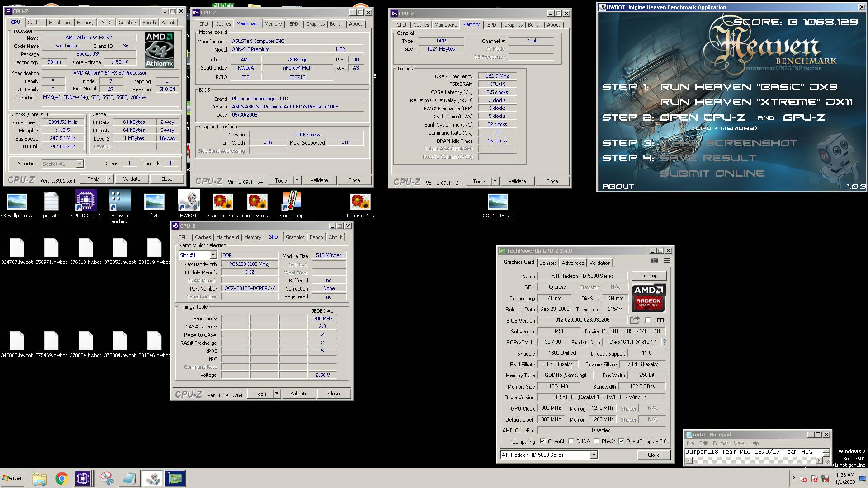Open Windows Explorer from the taskbar
Image resolution: width=868 pixels, height=488 pixels.
(x=39, y=479)
